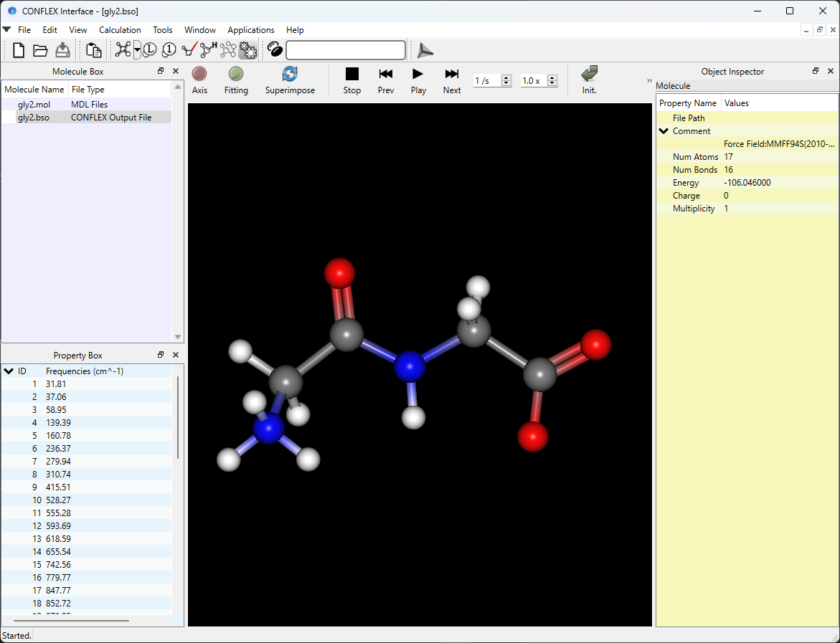Select the atom label (L) toolbar icon

coord(150,50)
